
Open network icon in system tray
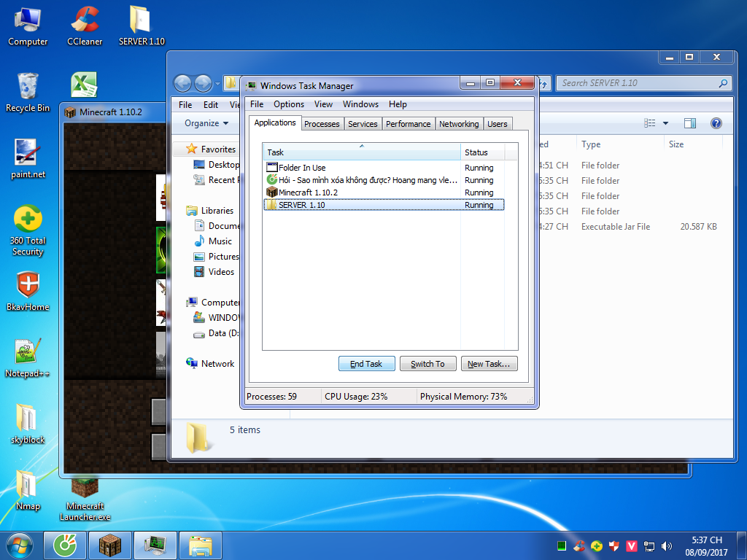649,546
